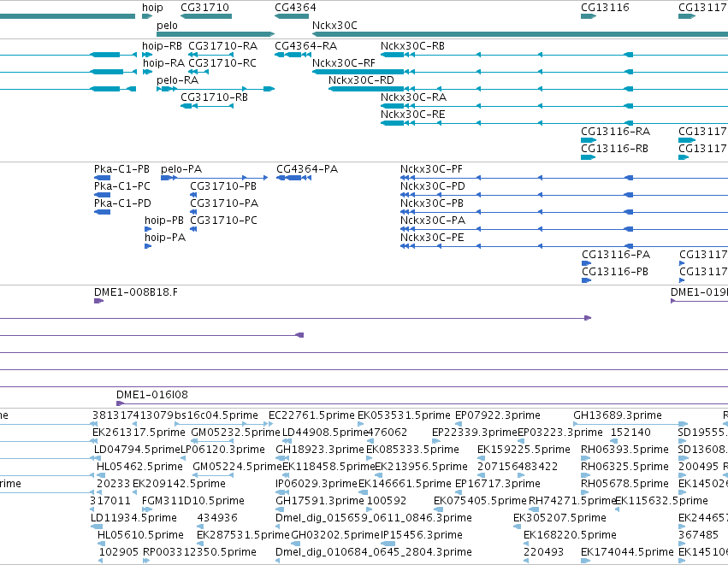The width and height of the screenshot is (728, 565).
Task: Open EST EK159225.5prime
Action: 524,450
